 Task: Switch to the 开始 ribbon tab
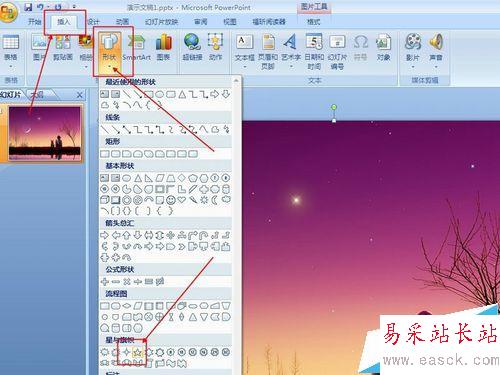coord(35,22)
